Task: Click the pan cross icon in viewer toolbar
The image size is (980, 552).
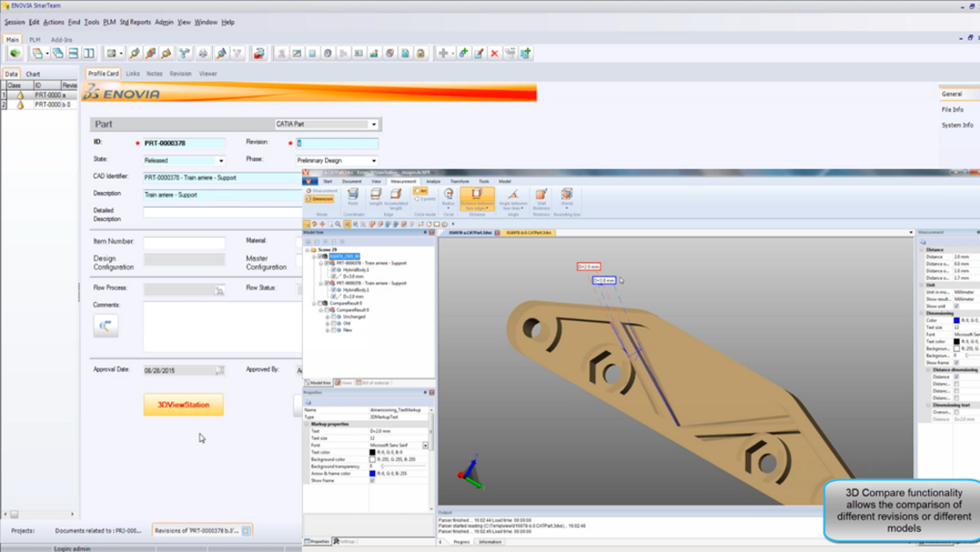Action: tap(322, 224)
